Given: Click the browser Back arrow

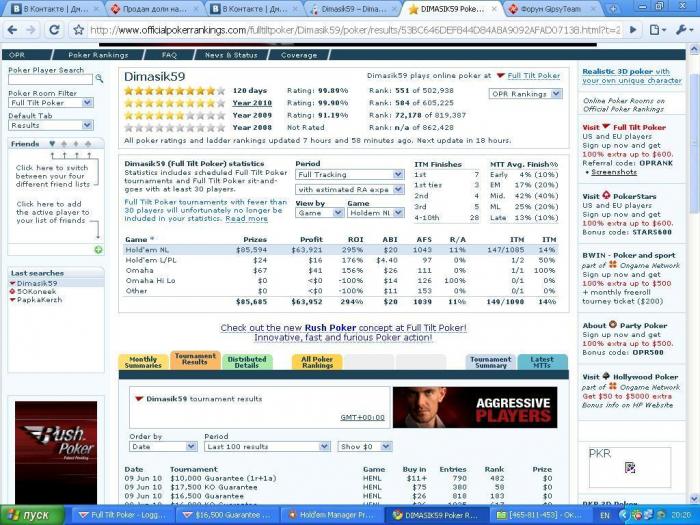Looking at the screenshot, I should coord(12,30).
